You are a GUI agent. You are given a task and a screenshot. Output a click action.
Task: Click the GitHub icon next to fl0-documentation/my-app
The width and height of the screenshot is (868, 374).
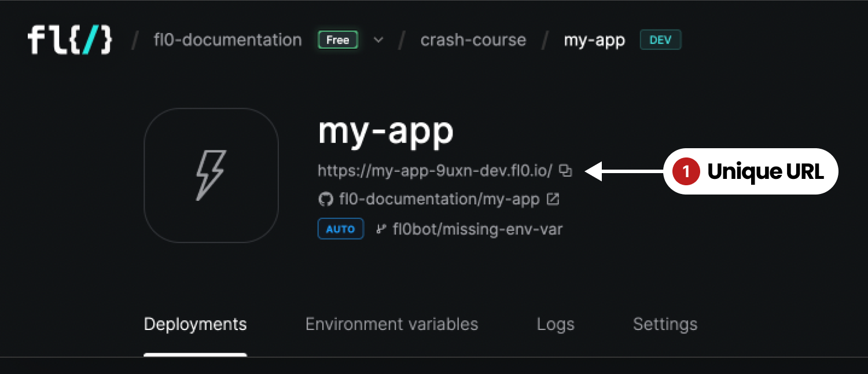click(326, 200)
